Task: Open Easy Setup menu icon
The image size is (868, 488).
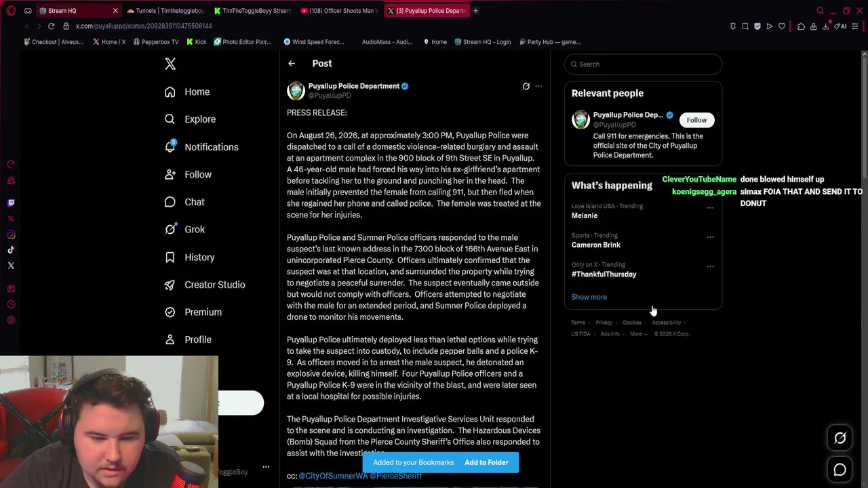Action: point(855,26)
